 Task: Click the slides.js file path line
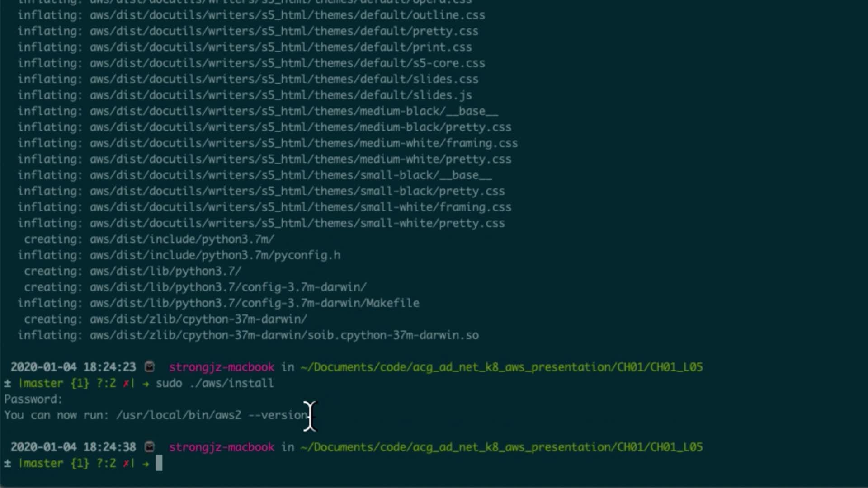280,95
